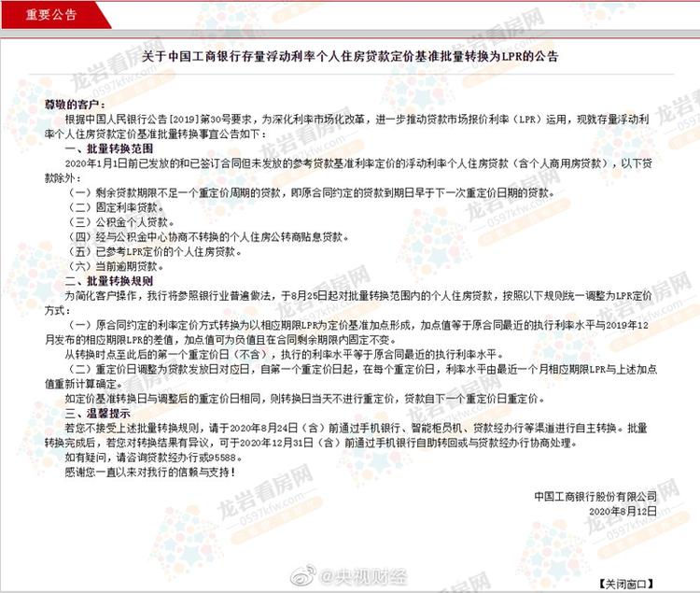
Task: Select heading 二、批量转换规则
Action: pos(109,281)
